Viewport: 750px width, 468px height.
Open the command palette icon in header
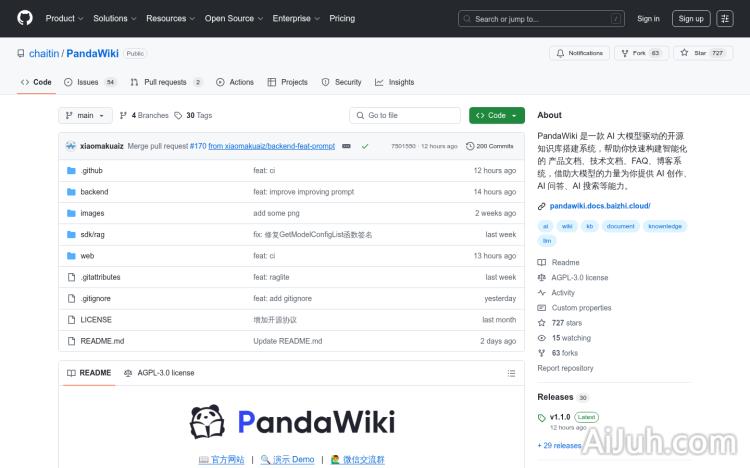coord(725,19)
